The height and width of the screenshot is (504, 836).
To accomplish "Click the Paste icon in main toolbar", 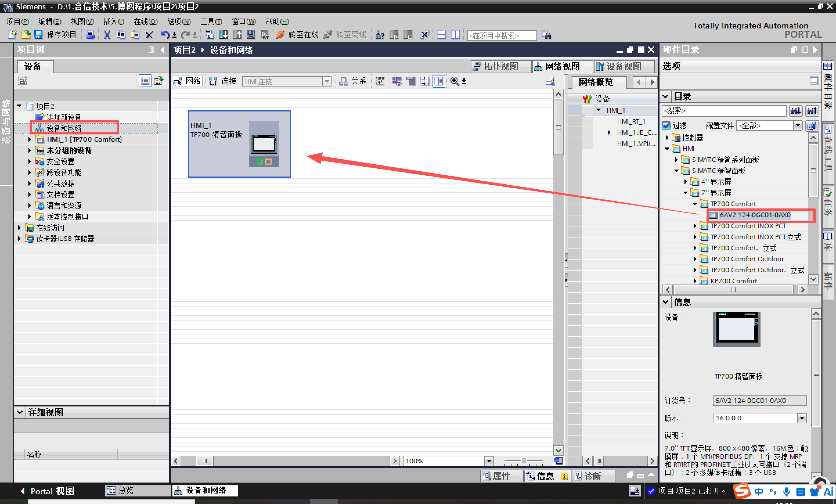I will click(x=135, y=35).
